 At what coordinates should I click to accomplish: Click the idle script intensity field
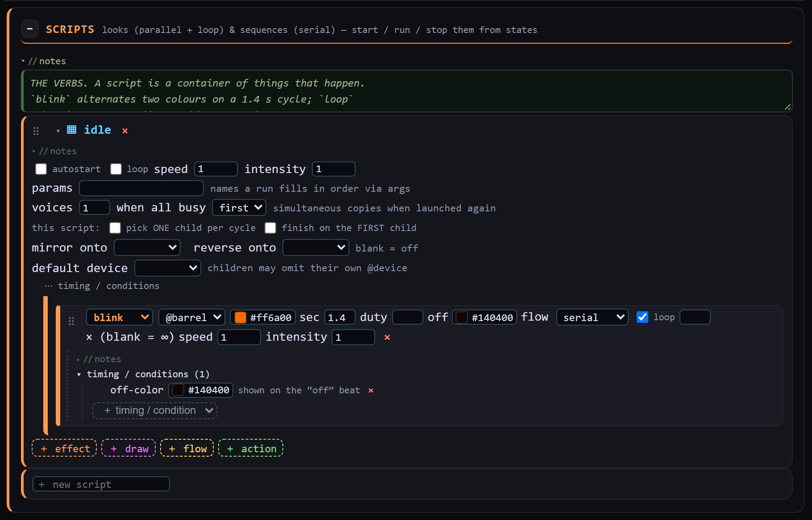point(334,169)
